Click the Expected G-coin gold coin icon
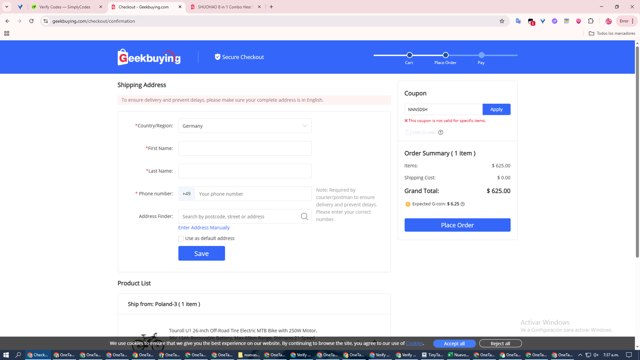The width and height of the screenshot is (640, 360). [407, 204]
